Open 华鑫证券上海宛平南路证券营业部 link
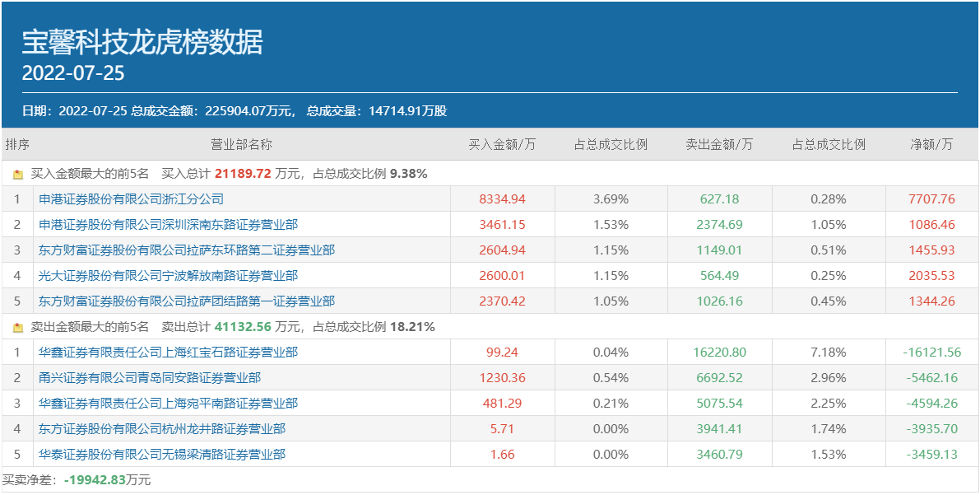Screen dimensions: 980x495 pyautogui.click(x=168, y=404)
